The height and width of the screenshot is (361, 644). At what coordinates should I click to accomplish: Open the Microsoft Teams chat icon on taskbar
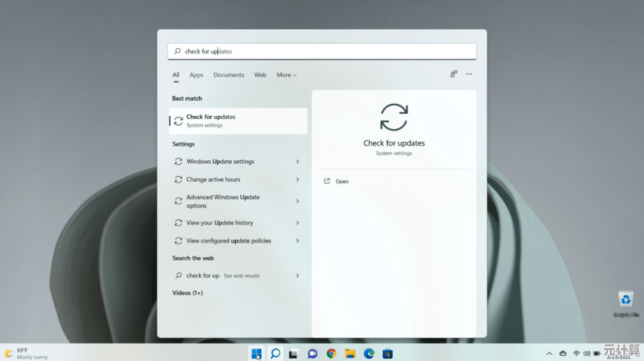coord(311,353)
